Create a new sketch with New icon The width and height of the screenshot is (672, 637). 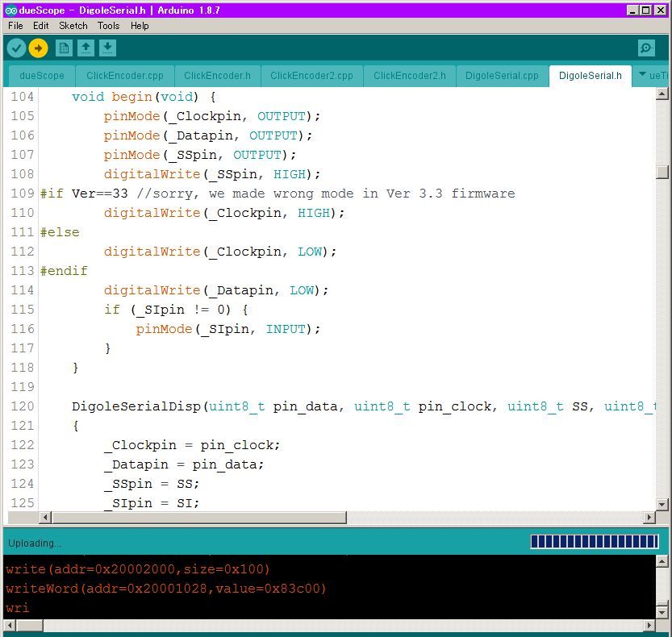point(64,48)
